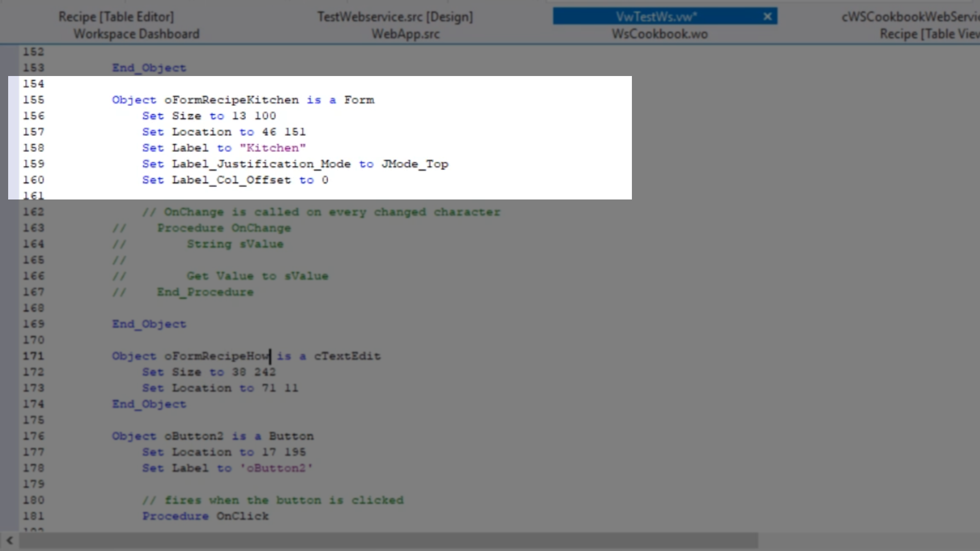Open cWSCookbookWebService tab at right
This screenshot has height=551, width=980.
(x=910, y=17)
